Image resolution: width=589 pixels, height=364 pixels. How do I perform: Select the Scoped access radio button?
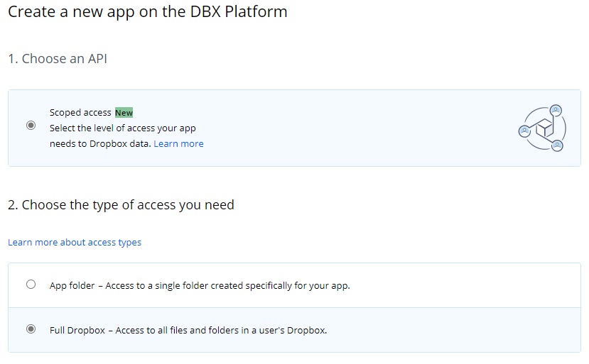31,126
